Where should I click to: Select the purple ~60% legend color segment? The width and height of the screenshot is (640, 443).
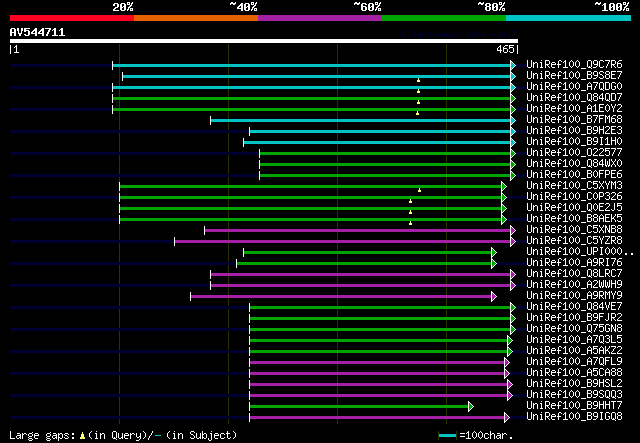point(320,18)
